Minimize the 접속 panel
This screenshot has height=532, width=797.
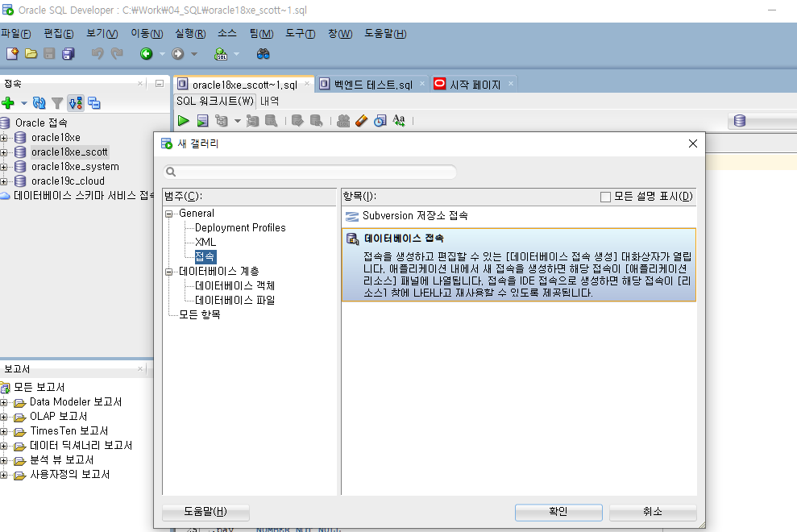(159, 83)
